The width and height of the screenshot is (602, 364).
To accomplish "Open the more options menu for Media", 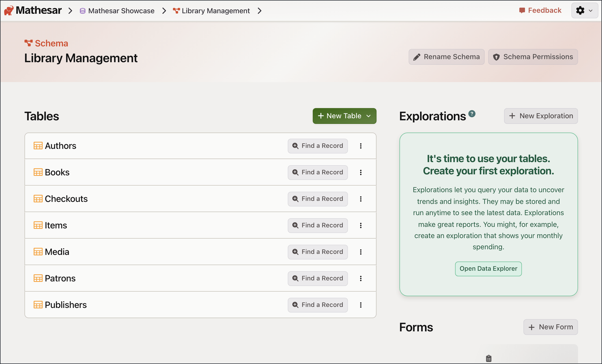I will [x=361, y=252].
